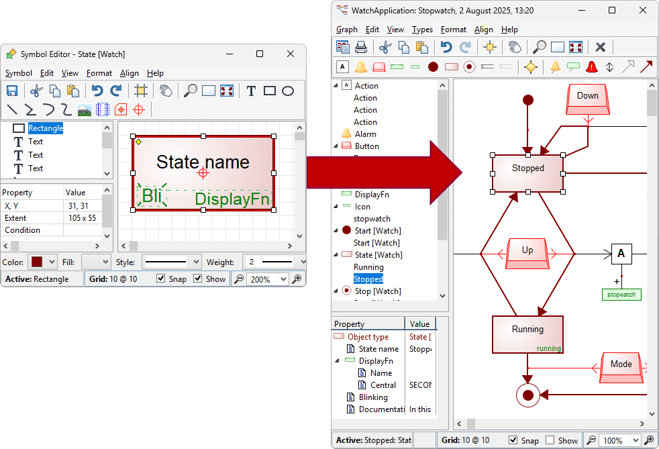Click the zoom out magnifier in Symbol Editor status bar
The image size is (659, 449).
[239, 279]
